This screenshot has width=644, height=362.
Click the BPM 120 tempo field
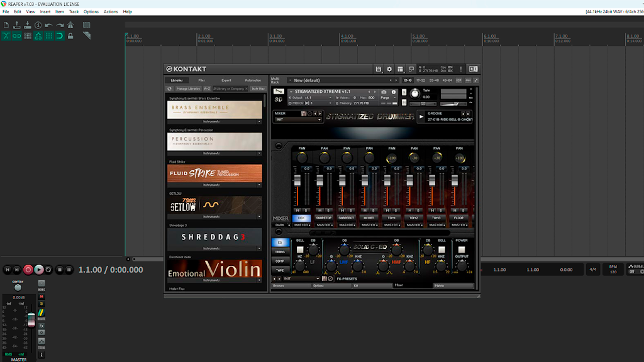pos(613,269)
